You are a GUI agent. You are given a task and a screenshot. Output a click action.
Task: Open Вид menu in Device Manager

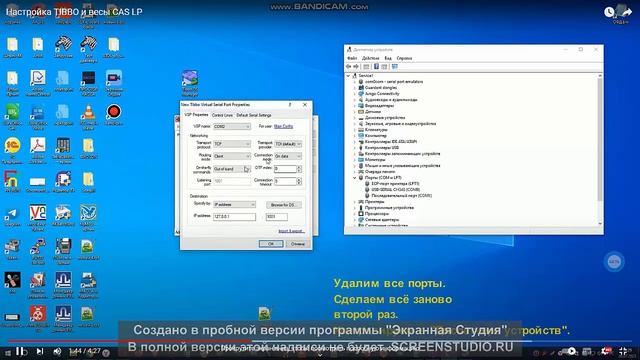coord(388,58)
